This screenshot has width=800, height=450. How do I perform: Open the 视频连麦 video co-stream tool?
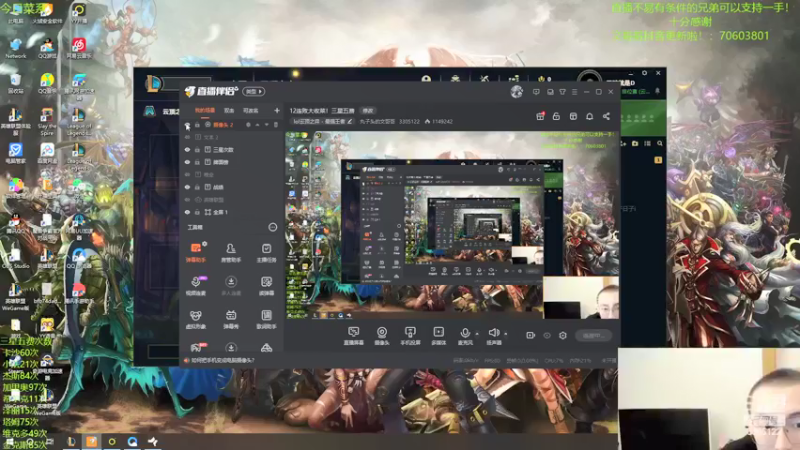(195, 286)
